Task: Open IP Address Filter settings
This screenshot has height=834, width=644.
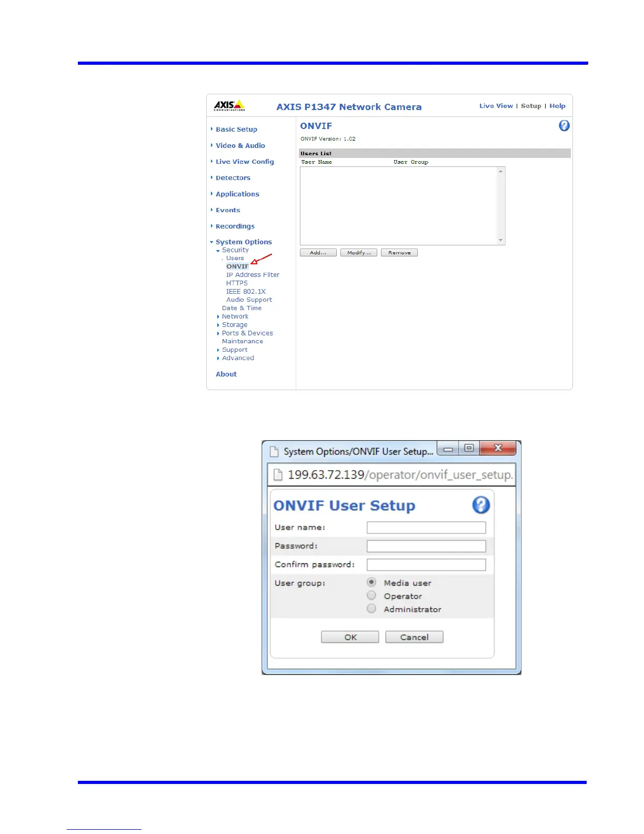Action: [x=253, y=275]
